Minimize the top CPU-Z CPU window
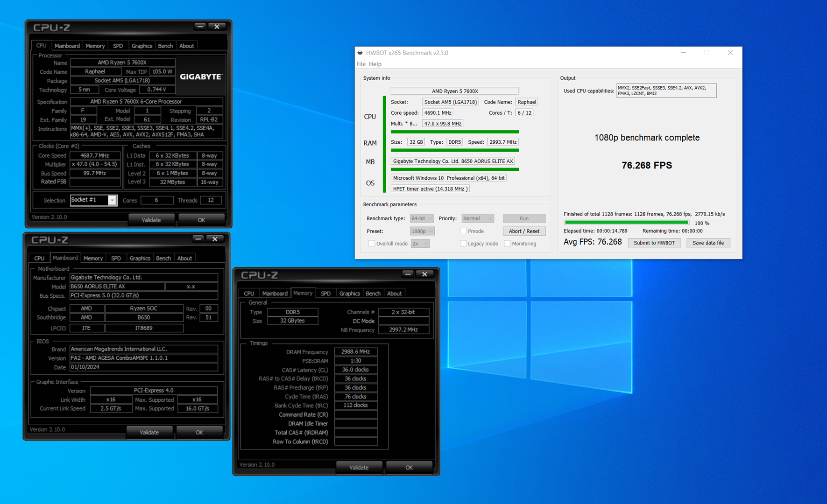The image size is (827, 504). pyautogui.click(x=200, y=27)
